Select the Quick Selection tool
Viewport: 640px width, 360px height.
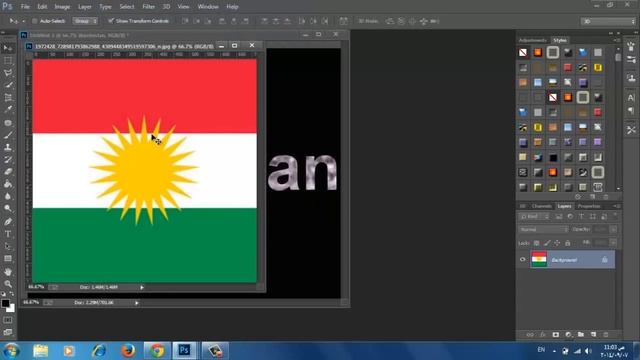[x=8, y=85]
